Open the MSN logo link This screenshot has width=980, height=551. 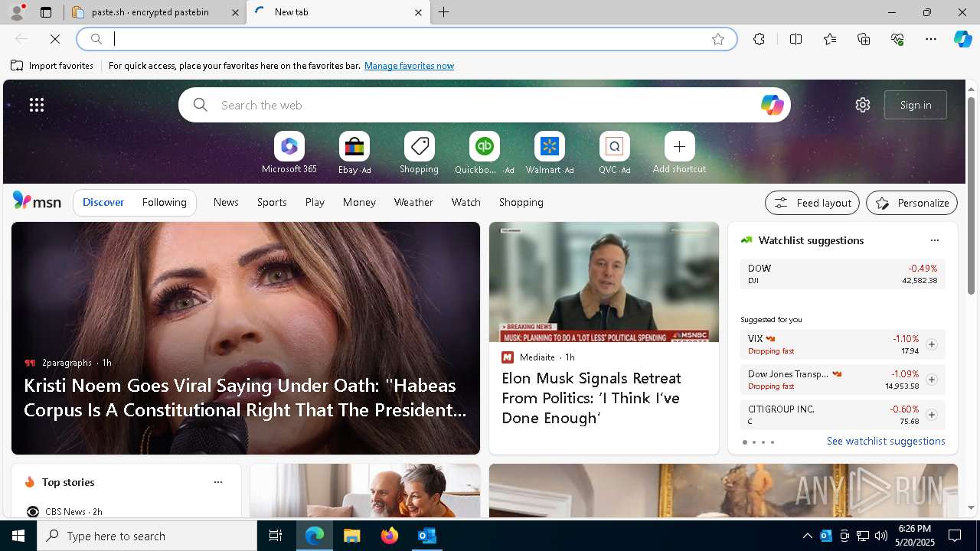[x=37, y=201]
